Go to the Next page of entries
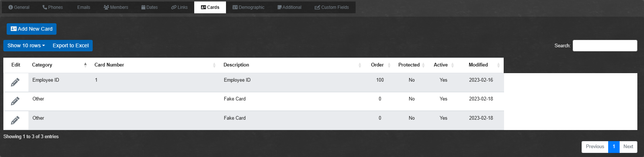 pos(628,147)
